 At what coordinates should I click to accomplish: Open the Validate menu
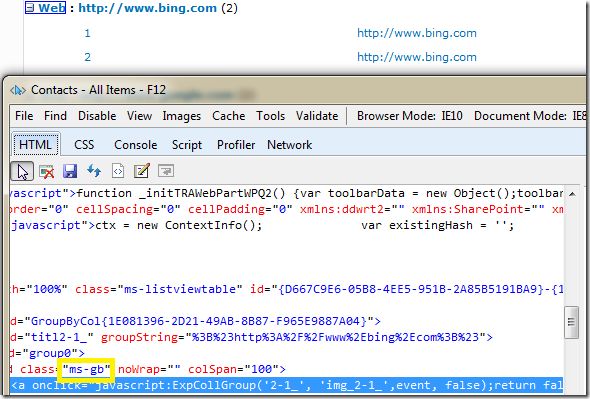317,116
